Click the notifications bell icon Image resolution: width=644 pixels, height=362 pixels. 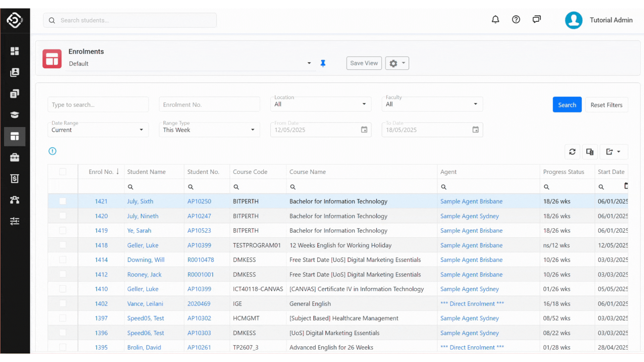(495, 20)
